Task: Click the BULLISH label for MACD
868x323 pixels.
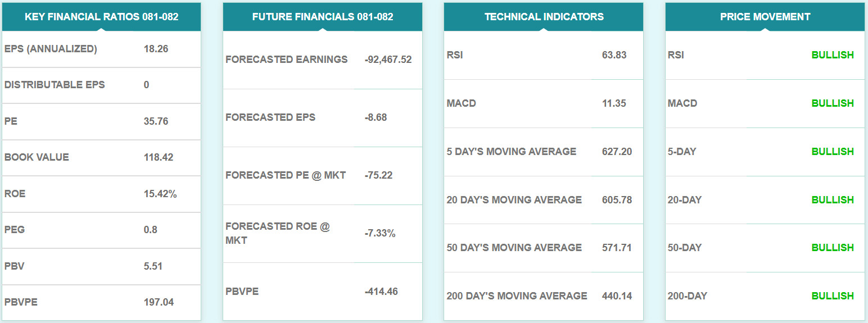Action: tap(832, 103)
